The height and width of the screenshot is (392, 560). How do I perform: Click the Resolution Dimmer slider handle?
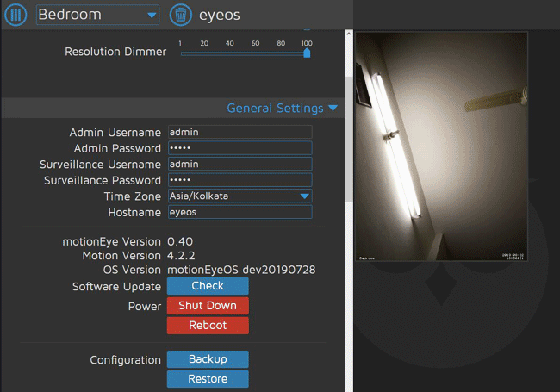[x=307, y=53]
